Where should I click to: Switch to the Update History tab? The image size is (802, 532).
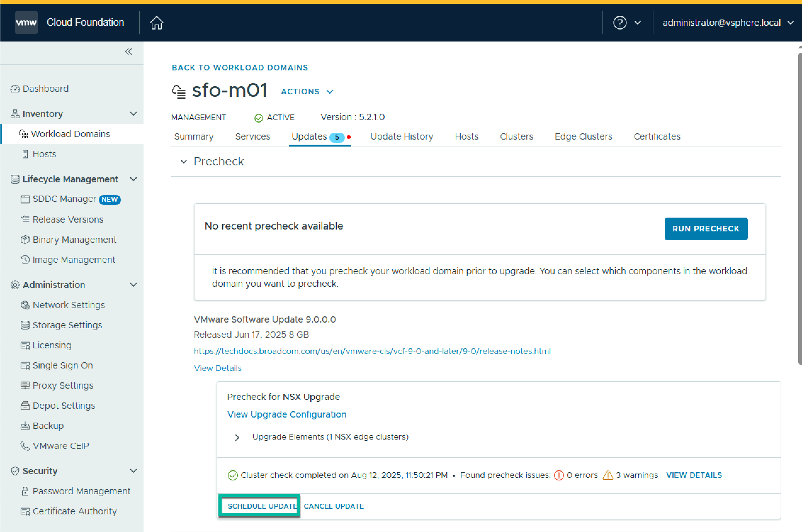401,136
